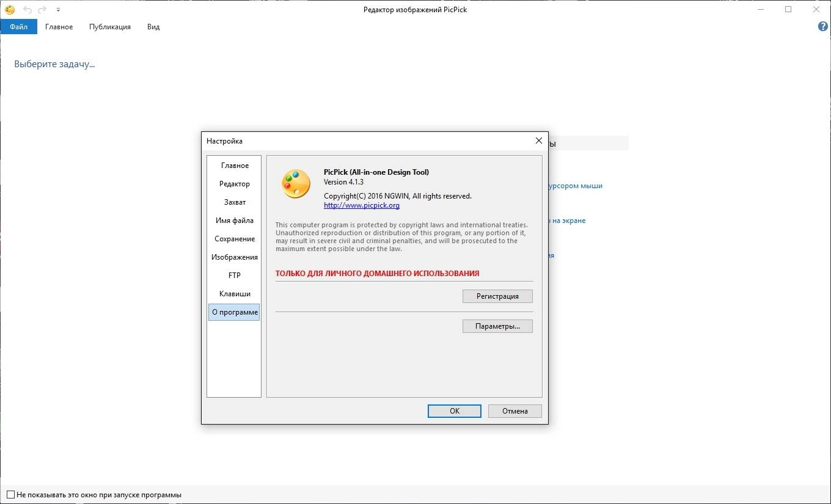Click the Выберите задачу... heading
This screenshot has height=504, width=831.
(x=54, y=64)
